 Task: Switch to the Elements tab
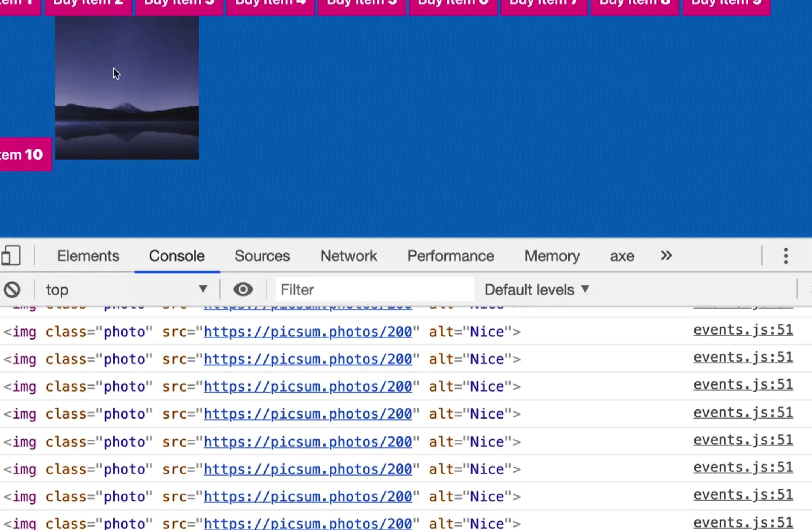pos(88,256)
